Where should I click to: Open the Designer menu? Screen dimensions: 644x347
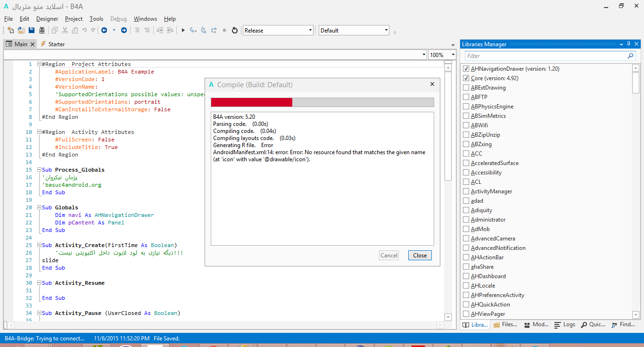tap(47, 19)
